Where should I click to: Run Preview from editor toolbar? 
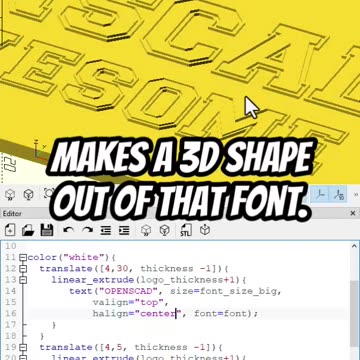(x=146, y=230)
